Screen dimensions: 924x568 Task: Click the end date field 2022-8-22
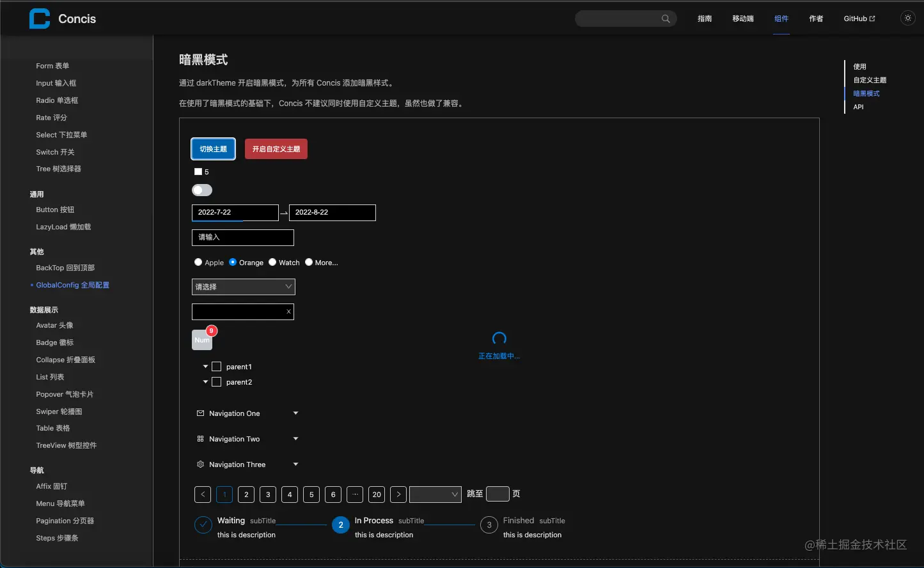click(x=333, y=213)
